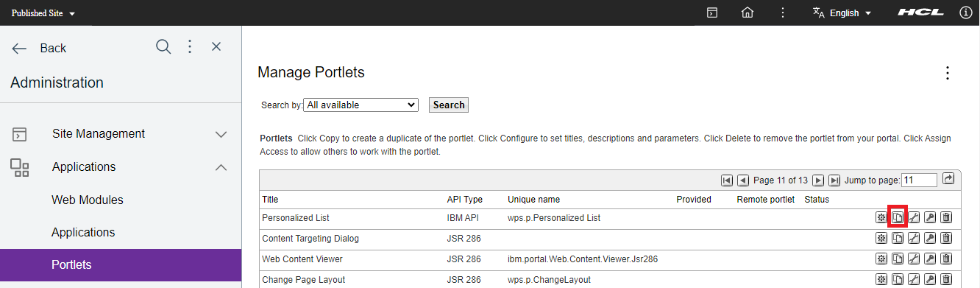Click gear icon in Content Targeting Dialog row
The width and height of the screenshot is (980, 288).
click(x=881, y=238)
